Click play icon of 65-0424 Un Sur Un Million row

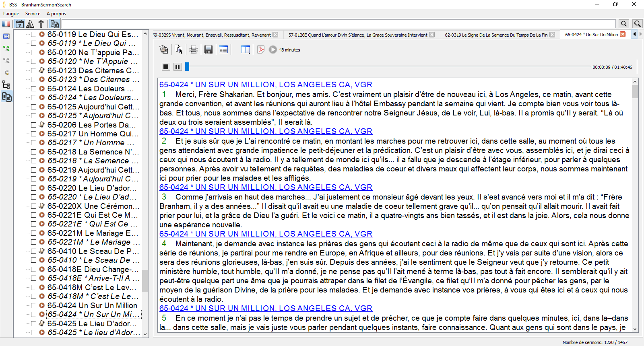click(x=41, y=305)
